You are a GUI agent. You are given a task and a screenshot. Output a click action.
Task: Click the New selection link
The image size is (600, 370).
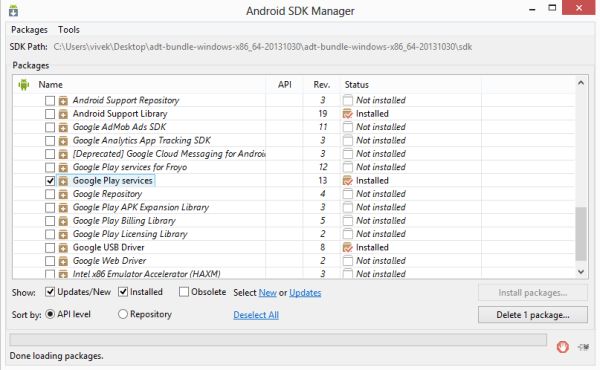(267, 293)
